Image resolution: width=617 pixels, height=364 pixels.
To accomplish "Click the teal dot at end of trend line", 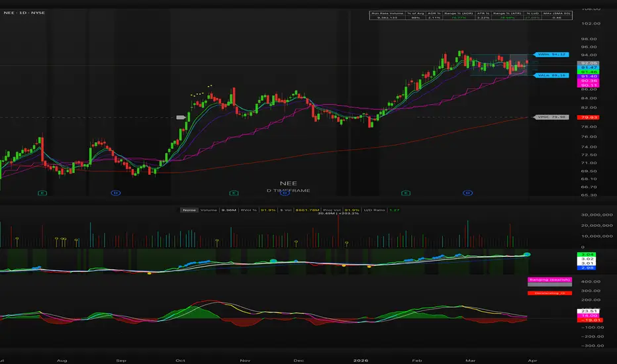I will (x=527, y=255).
